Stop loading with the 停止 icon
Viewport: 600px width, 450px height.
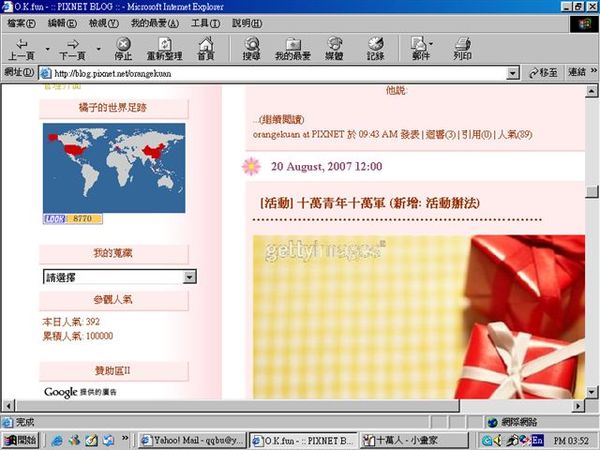click(x=123, y=49)
